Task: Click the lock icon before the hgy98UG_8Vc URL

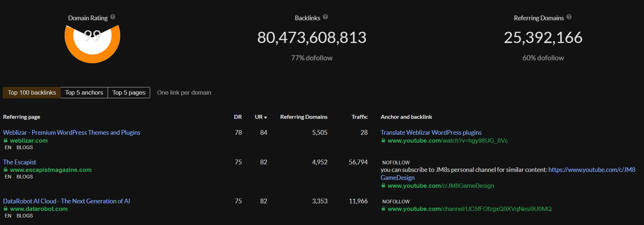Action: pyautogui.click(x=383, y=140)
